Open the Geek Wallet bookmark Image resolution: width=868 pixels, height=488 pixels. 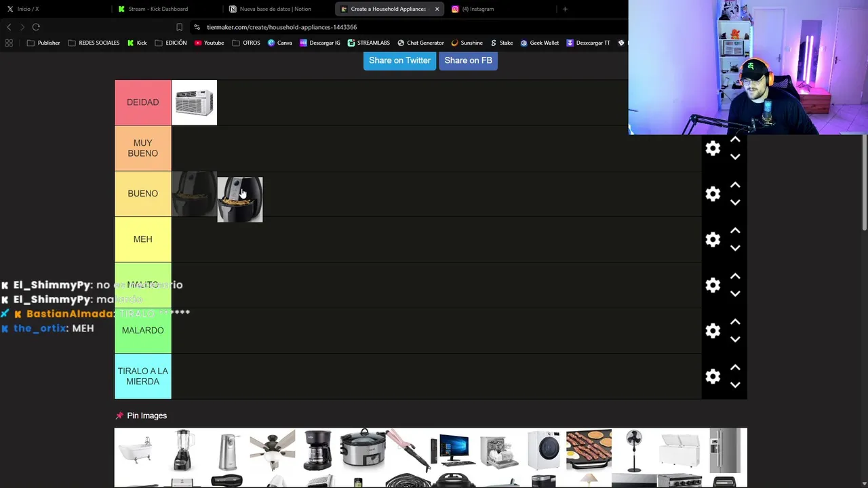pyautogui.click(x=539, y=43)
